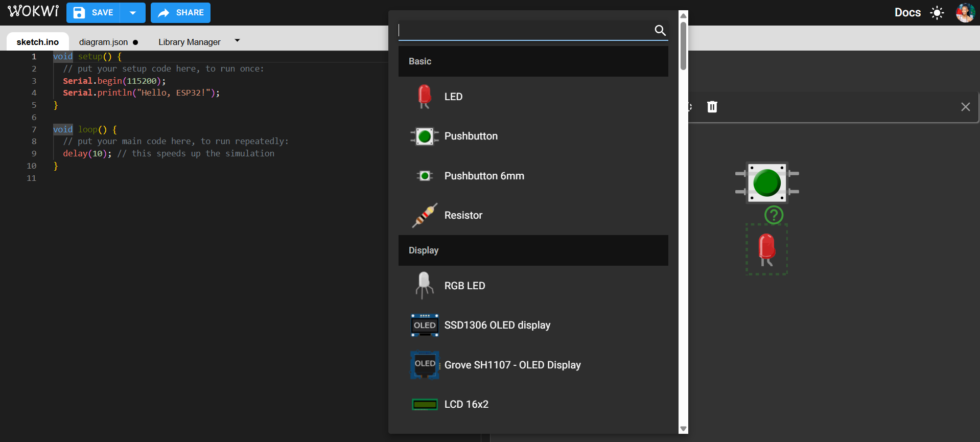Image resolution: width=980 pixels, height=442 pixels.
Task: Click the 'LCD 16x2' label text
Action: tap(466, 404)
